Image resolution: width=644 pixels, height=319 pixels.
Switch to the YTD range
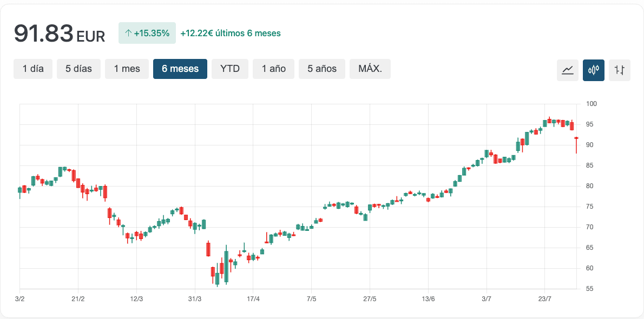tap(229, 69)
